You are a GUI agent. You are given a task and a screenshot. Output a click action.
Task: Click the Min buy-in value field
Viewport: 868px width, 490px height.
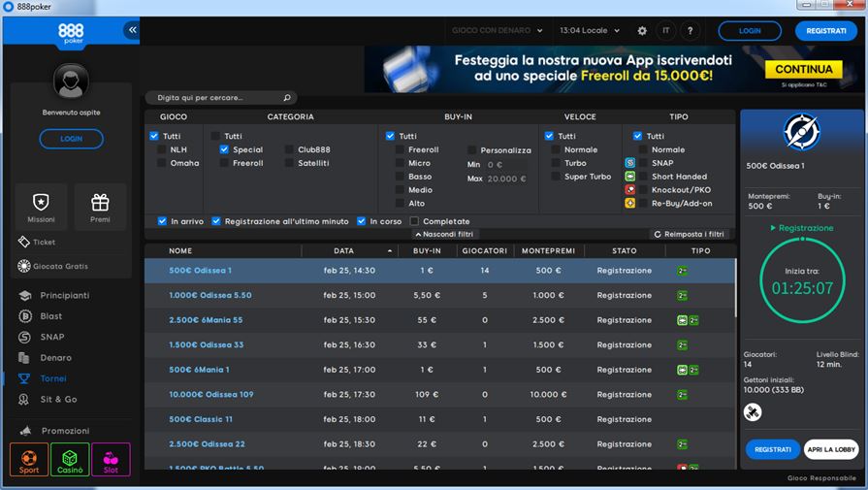(505, 164)
